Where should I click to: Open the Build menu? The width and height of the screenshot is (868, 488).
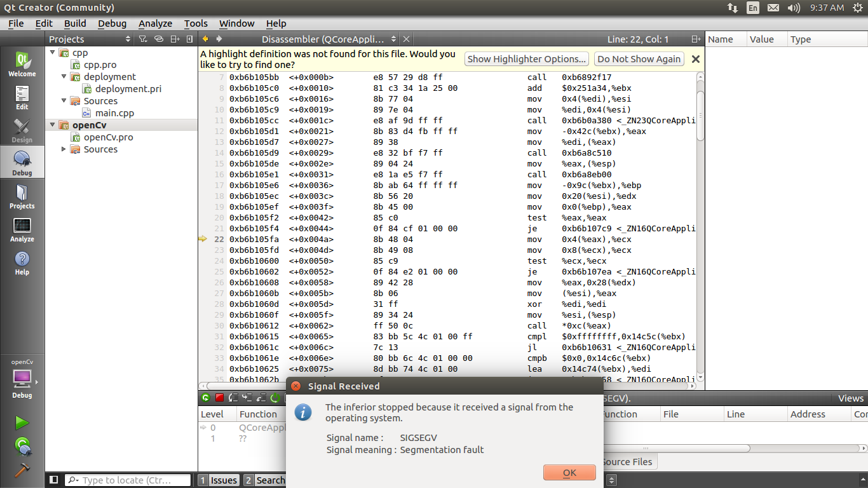tap(75, 24)
